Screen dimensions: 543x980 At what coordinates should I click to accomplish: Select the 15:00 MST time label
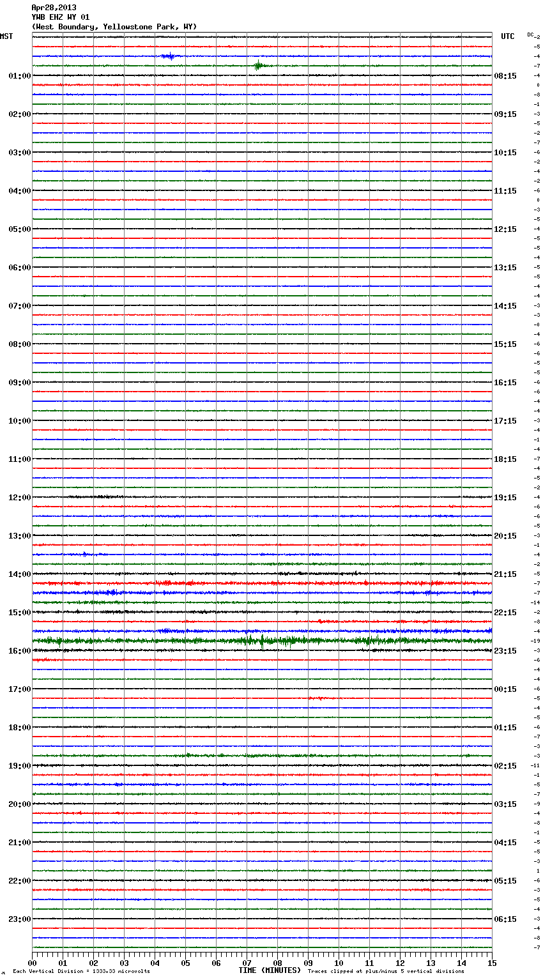[19, 613]
